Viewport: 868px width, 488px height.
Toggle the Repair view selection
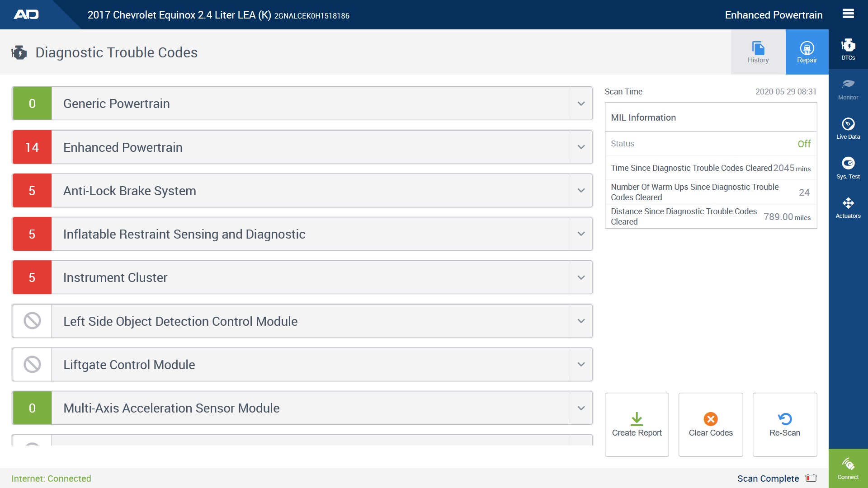click(x=807, y=52)
